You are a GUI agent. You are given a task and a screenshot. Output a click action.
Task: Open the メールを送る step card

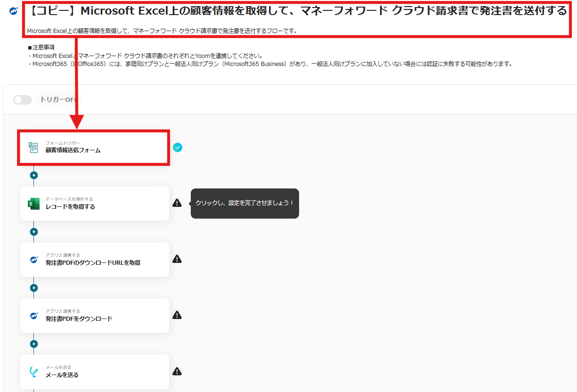click(x=95, y=372)
